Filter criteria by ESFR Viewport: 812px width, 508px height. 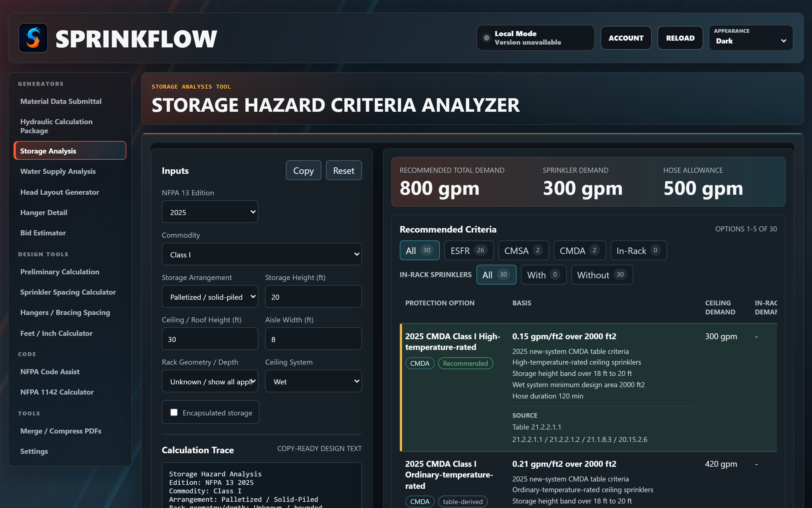click(x=469, y=250)
